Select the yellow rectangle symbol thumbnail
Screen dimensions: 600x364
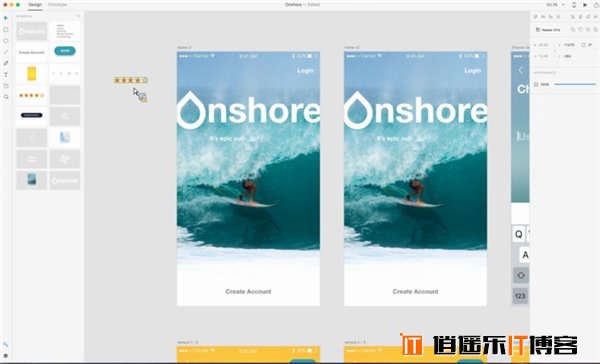coord(32,73)
